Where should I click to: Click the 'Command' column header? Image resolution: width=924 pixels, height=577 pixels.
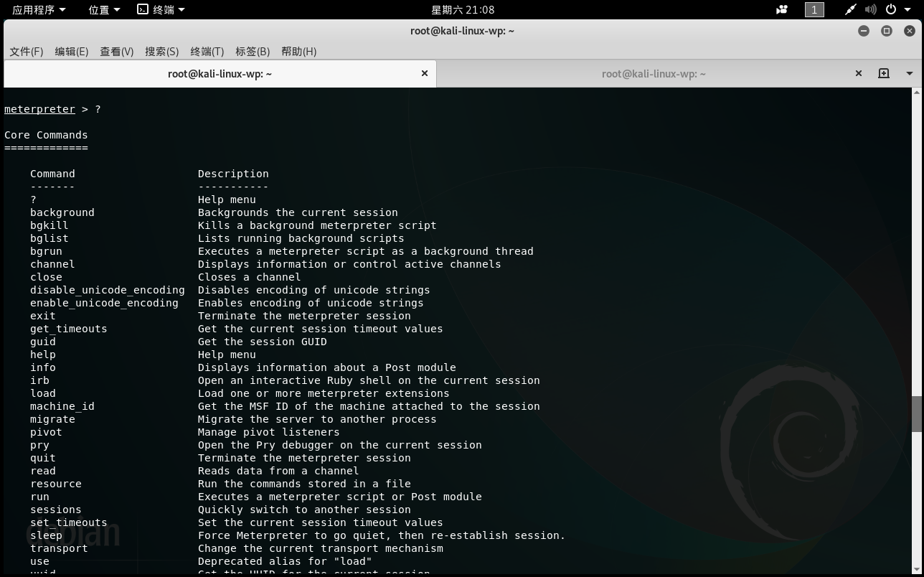point(52,174)
